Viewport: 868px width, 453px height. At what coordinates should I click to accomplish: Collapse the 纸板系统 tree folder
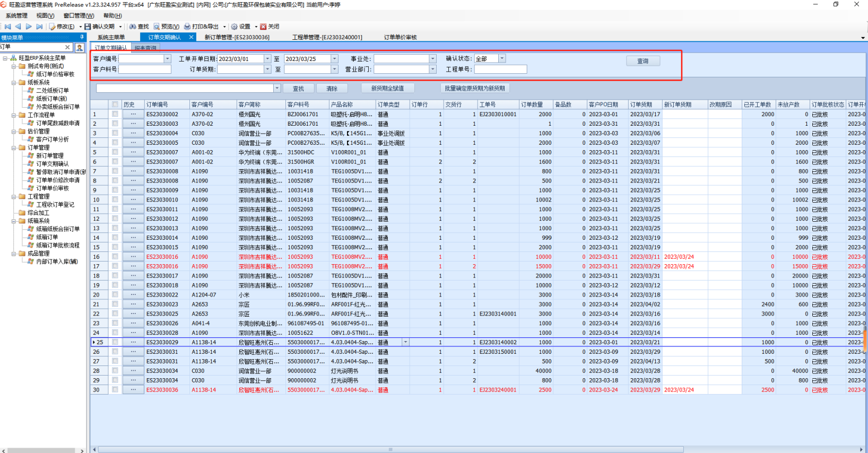tap(14, 83)
